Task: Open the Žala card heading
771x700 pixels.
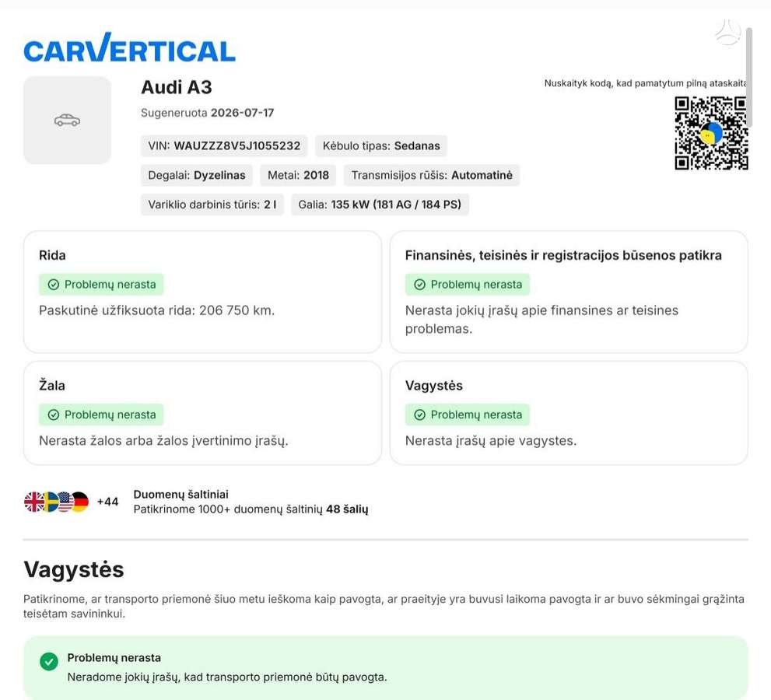Action: [52, 385]
